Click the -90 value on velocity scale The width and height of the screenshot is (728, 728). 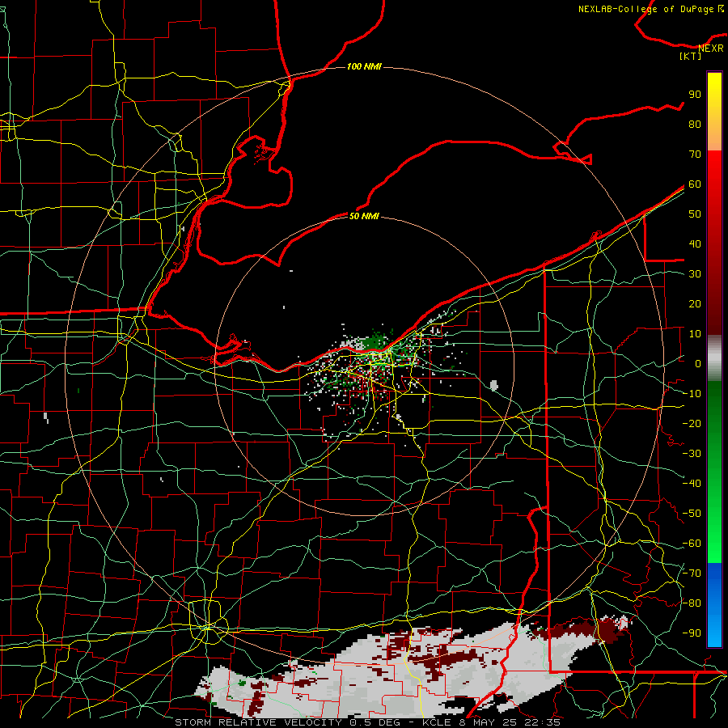[x=692, y=633]
